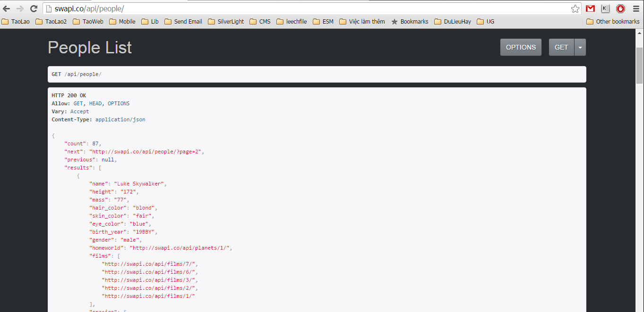Open the CMS bookmark folder
This screenshot has height=312, width=644.
pyautogui.click(x=260, y=21)
